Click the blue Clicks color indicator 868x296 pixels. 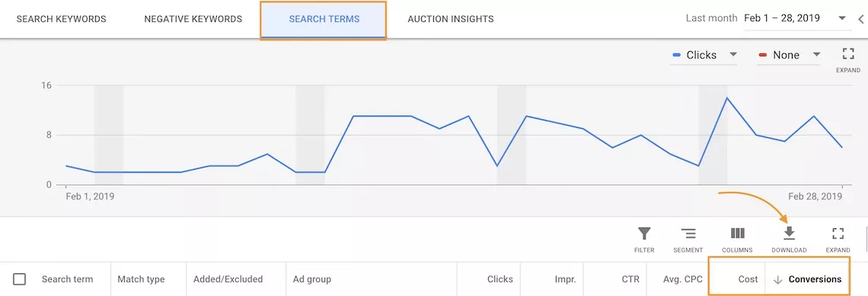(x=676, y=55)
